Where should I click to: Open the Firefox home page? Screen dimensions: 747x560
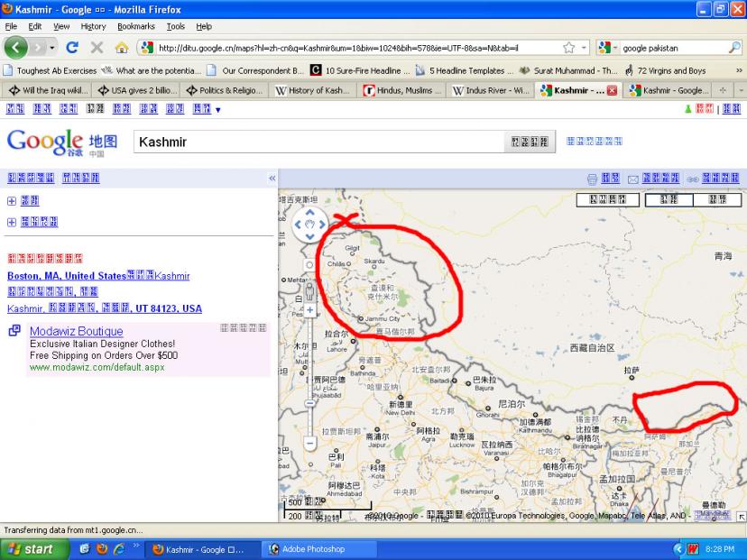(x=122, y=47)
